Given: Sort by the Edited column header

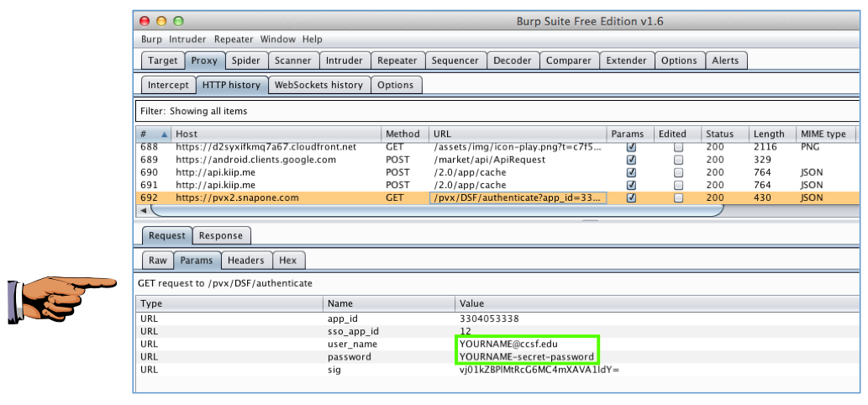Looking at the screenshot, I should click(676, 134).
